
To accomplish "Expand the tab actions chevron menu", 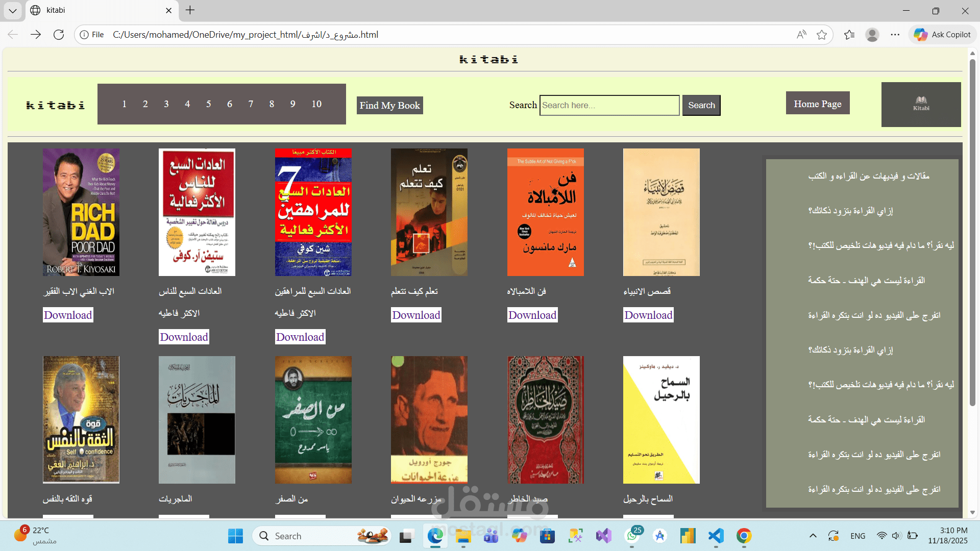I will click(13, 10).
